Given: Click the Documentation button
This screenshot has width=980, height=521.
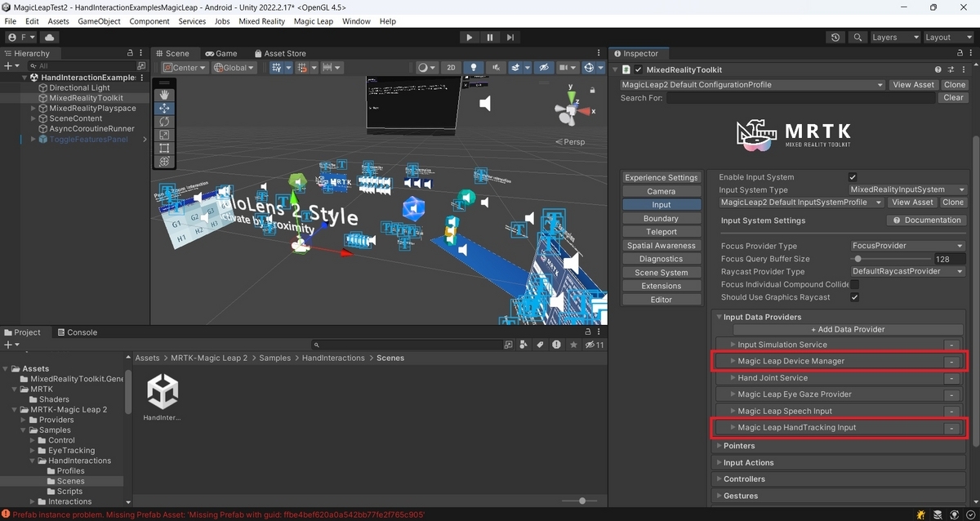Looking at the screenshot, I should click(927, 220).
